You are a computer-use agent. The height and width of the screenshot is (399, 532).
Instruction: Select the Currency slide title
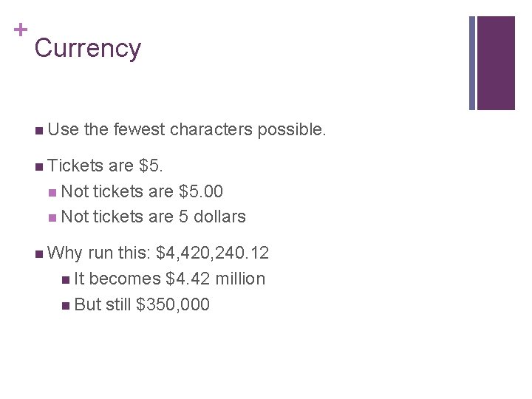click(x=87, y=48)
